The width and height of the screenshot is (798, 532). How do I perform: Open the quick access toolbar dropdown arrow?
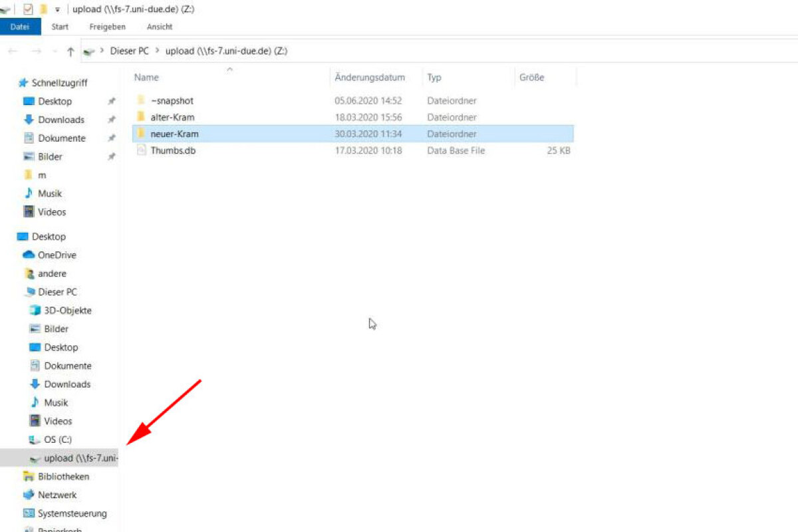pyautogui.click(x=58, y=9)
